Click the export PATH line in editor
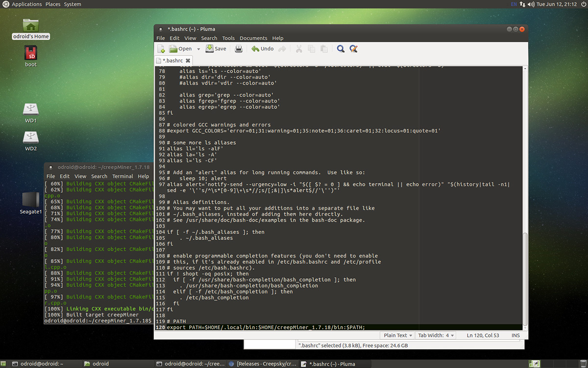The image size is (588, 368). point(266,327)
